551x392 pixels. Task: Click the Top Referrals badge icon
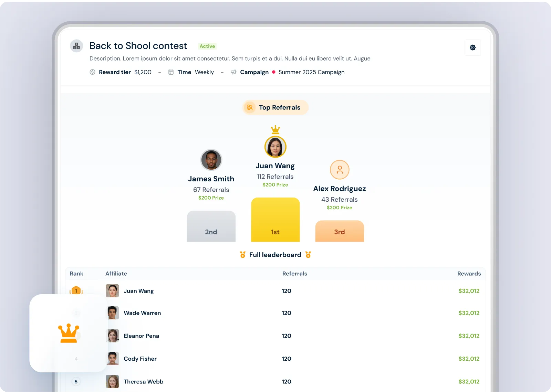click(250, 107)
